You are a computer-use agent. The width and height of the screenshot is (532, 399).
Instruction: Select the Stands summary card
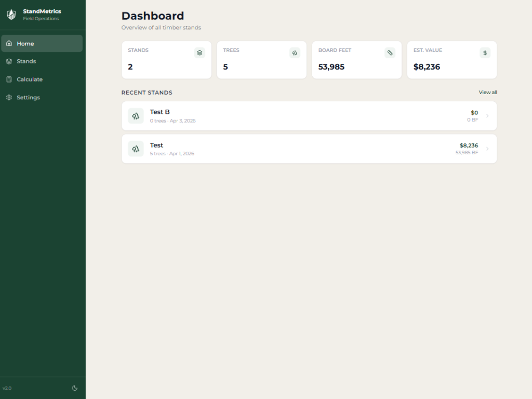click(x=166, y=60)
